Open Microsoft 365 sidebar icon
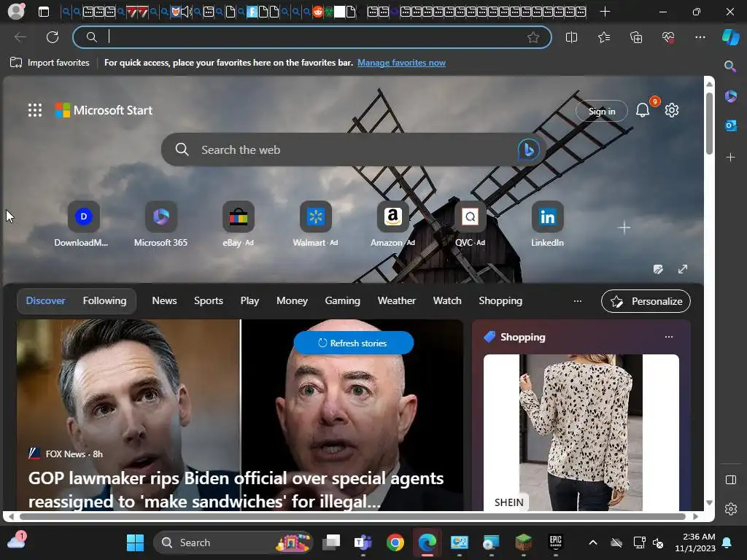Viewport: 747px width, 560px height. pos(730,96)
